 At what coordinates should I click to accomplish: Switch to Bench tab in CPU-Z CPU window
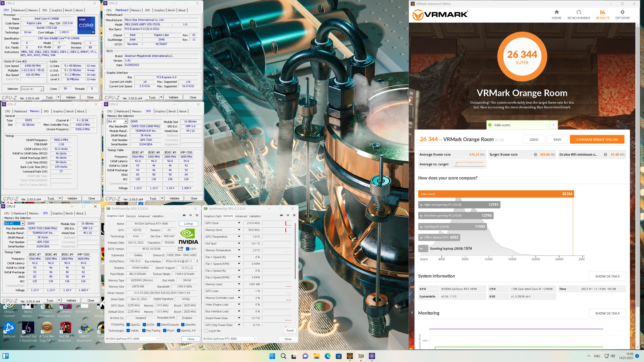click(68, 10)
